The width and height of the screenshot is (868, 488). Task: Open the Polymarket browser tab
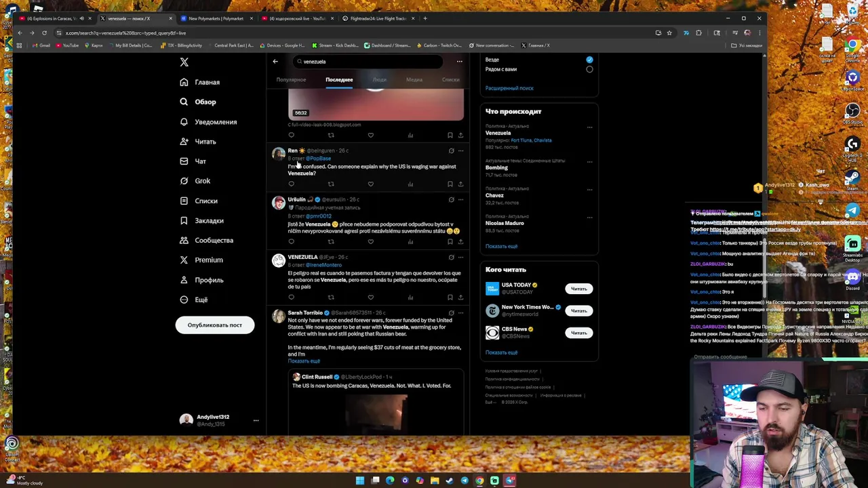point(216,18)
